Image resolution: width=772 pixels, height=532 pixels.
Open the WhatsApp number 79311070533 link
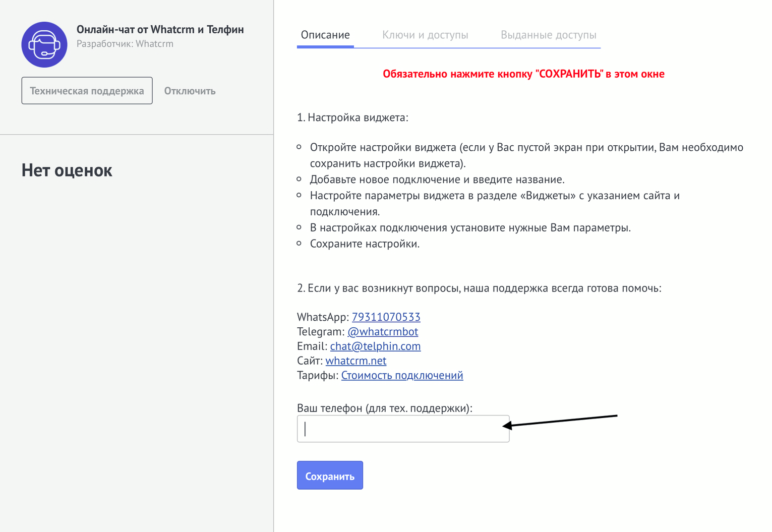tap(386, 317)
